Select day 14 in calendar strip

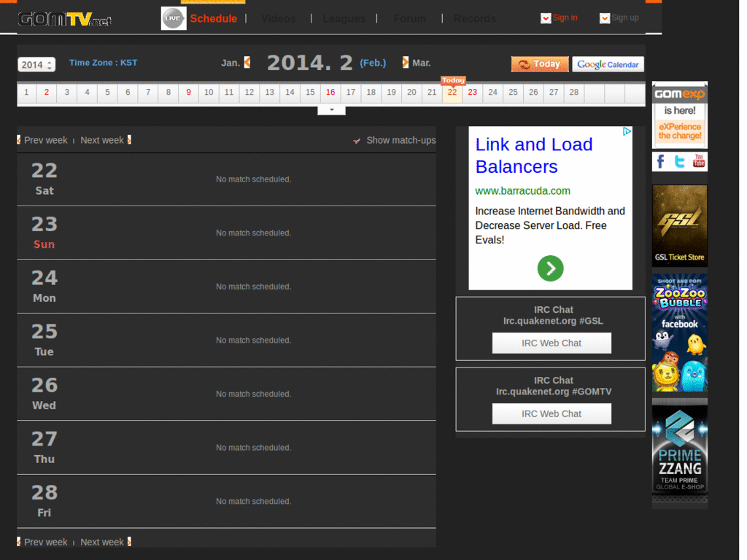[290, 93]
